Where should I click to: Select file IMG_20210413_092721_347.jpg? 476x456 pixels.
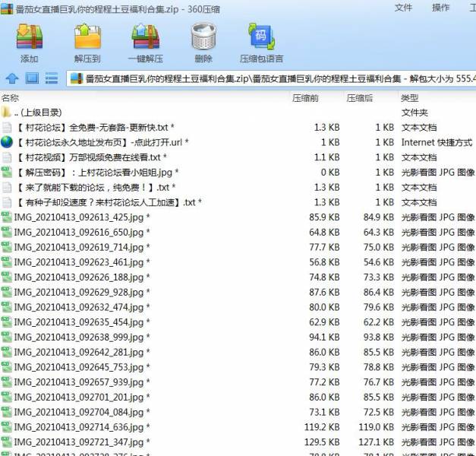pyautogui.click(x=78, y=442)
